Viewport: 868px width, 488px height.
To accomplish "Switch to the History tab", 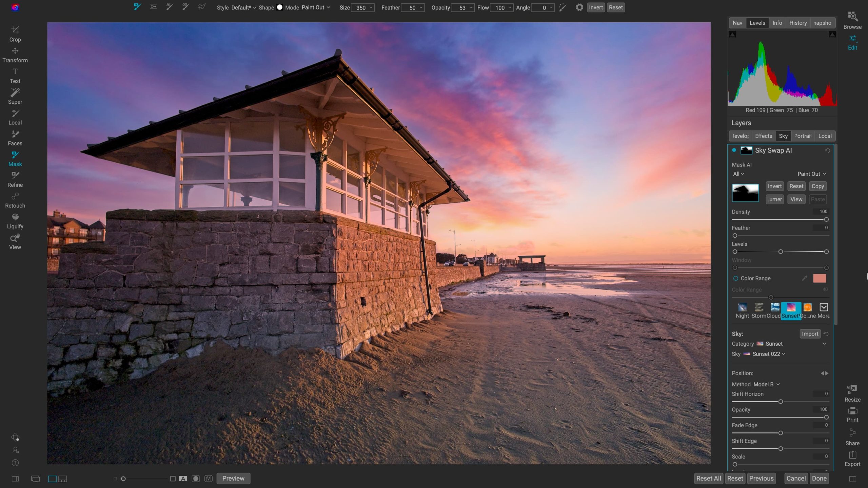I will click(x=798, y=22).
